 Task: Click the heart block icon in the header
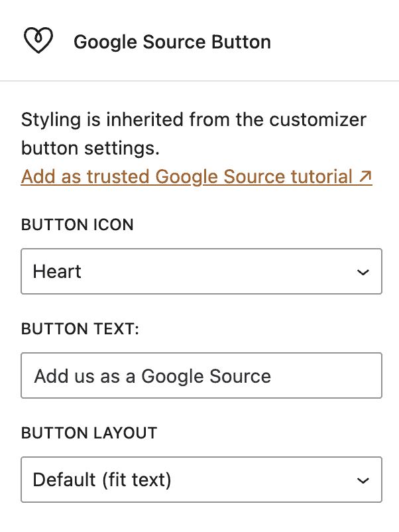point(38,41)
